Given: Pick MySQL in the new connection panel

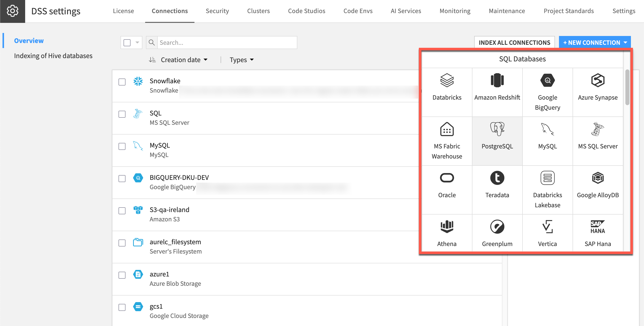Looking at the screenshot, I should [547, 141].
